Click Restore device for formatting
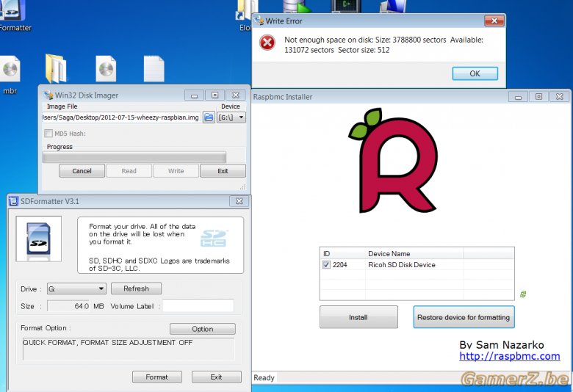The height and width of the screenshot is (392, 573). coord(464,317)
